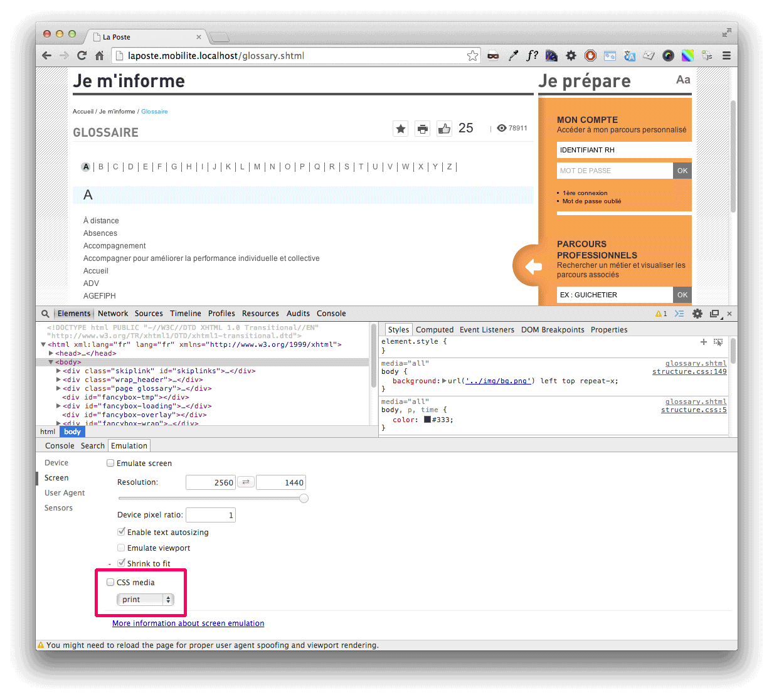774x700 pixels.
Task: Expand the wrap_header div node
Action: (x=58, y=379)
